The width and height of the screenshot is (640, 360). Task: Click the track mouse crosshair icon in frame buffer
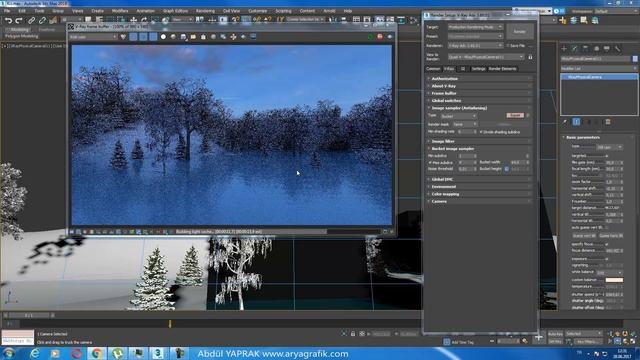[233, 37]
